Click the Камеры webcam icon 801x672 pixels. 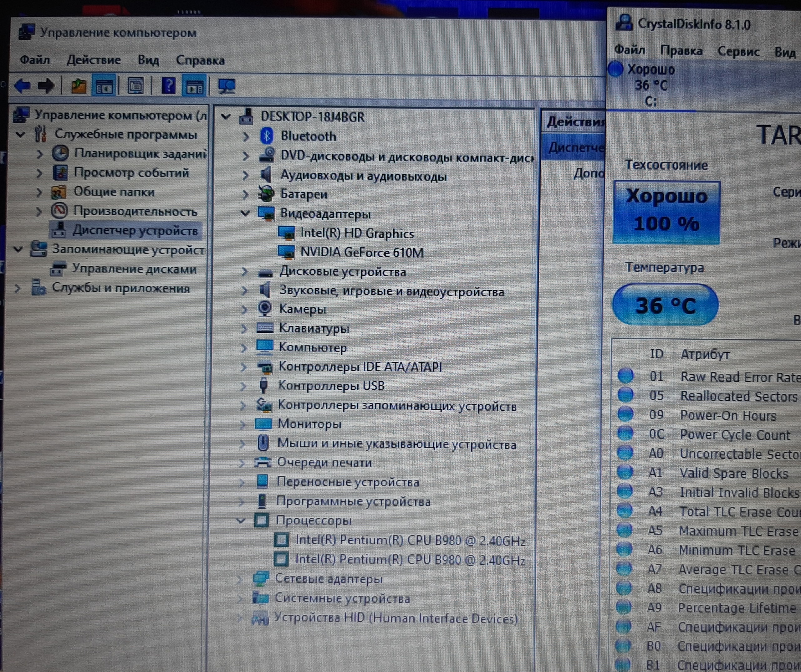pyautogui.click(x=265, y=309)
